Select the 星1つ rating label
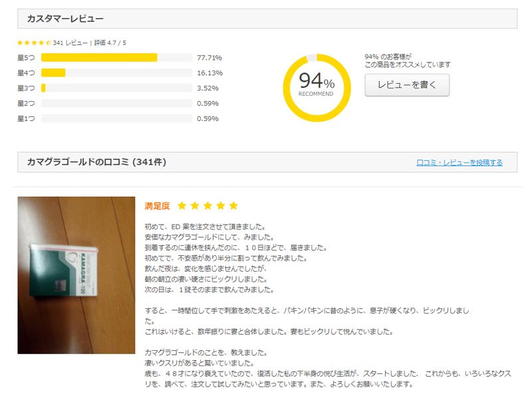Image resolution: width=532 pixels, height=402 pixels. pos(26,119)
